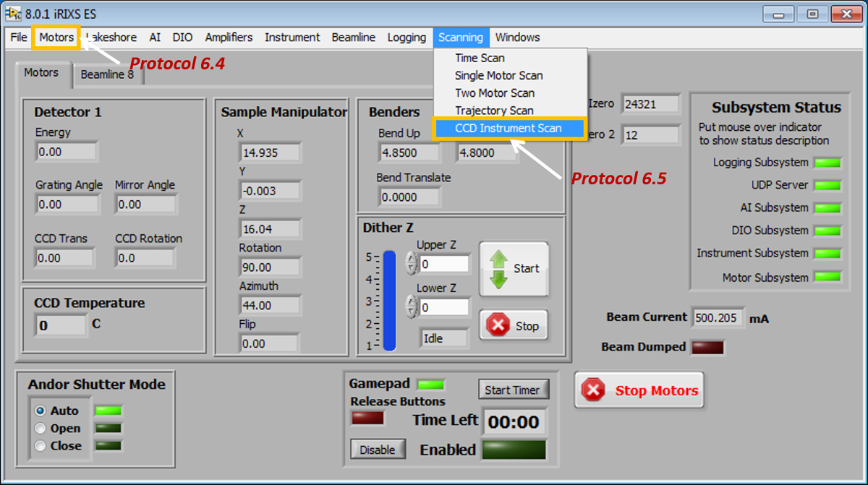Image resolution: width=868 pixels, height=485 pixels.
Task: Click the Gamepad green indicator light
Action: (431, 385)
